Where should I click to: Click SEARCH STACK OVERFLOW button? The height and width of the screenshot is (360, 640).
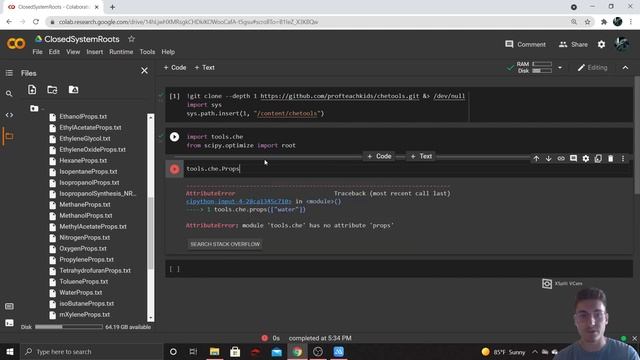click(225, 244)
